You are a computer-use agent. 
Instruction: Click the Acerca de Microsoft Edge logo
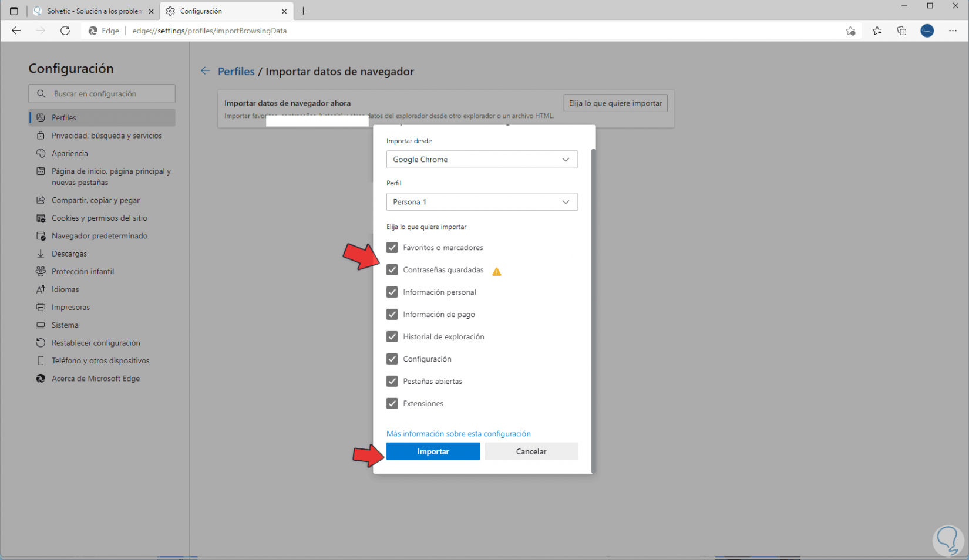pos(41,379)
